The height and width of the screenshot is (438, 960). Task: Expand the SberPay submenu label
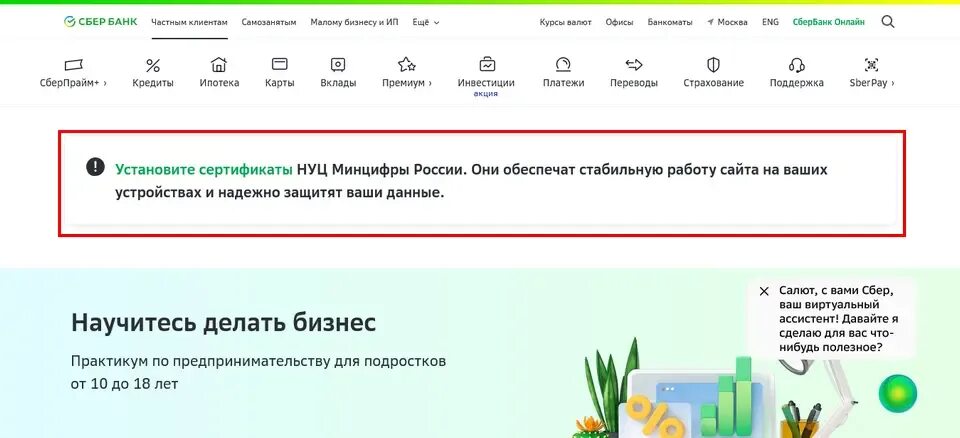point(872,83)
